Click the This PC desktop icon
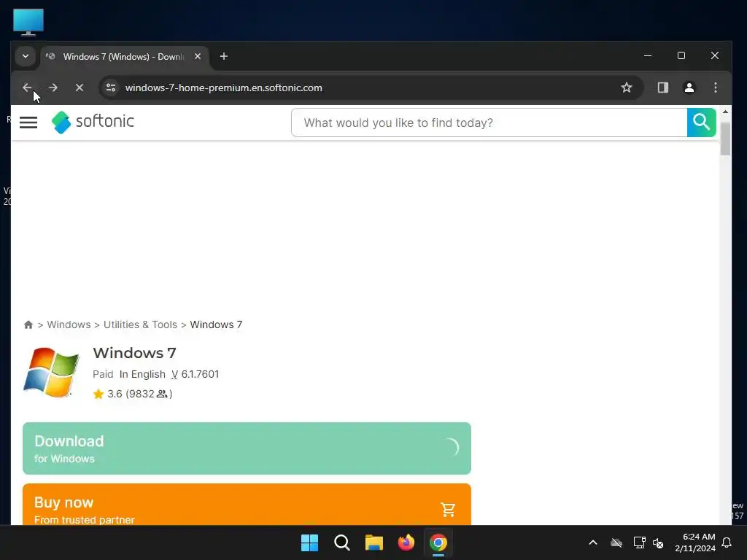747x560 pixels. tap(28, 23)
